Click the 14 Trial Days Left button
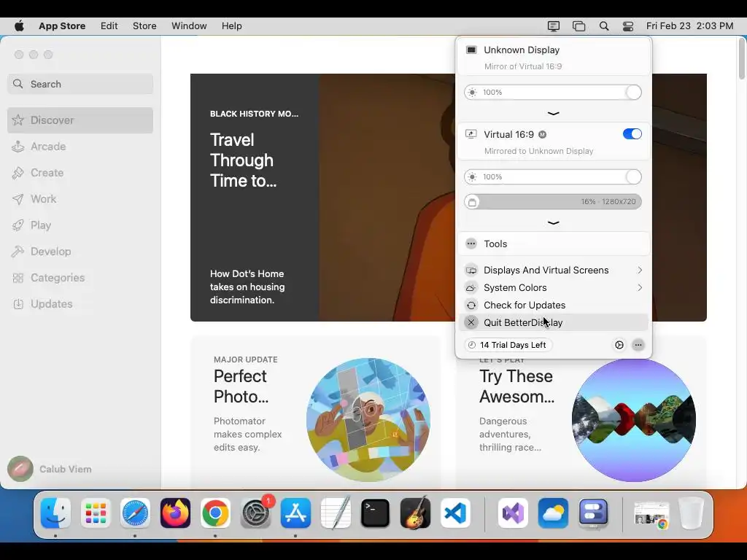Viewport: 747px width, 560px height. 508,345
